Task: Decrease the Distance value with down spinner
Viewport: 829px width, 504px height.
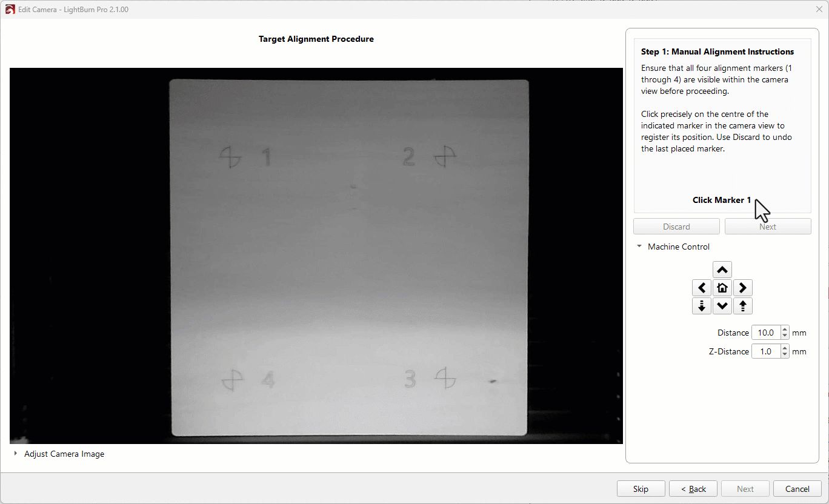Action: tap(785, 336)
